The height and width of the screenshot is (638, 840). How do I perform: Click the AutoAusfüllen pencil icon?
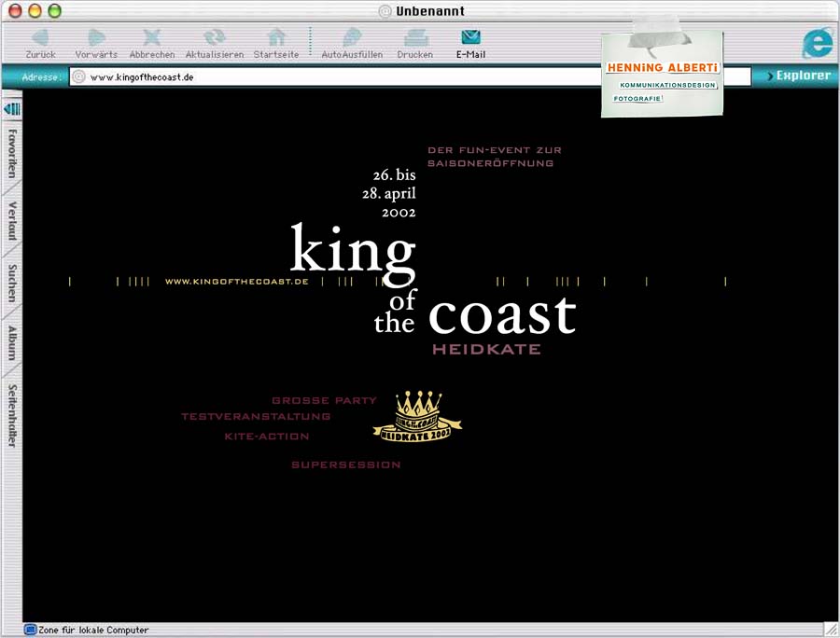tap(352, 37)
